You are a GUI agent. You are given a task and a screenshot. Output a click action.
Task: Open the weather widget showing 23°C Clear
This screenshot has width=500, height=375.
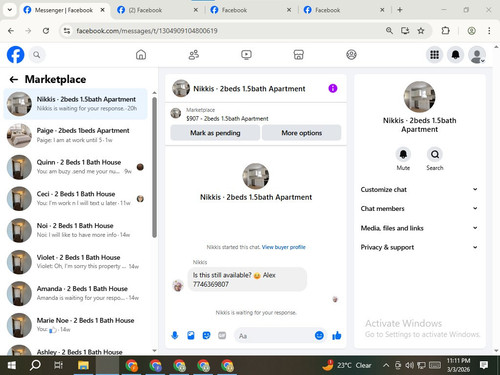pos(347,365)
